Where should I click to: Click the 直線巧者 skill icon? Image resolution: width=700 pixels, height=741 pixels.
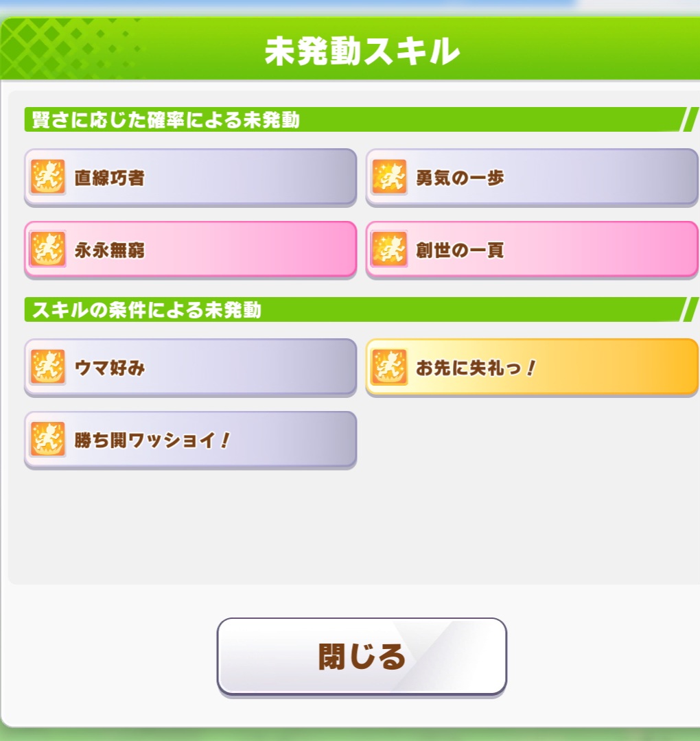(48, 178)
